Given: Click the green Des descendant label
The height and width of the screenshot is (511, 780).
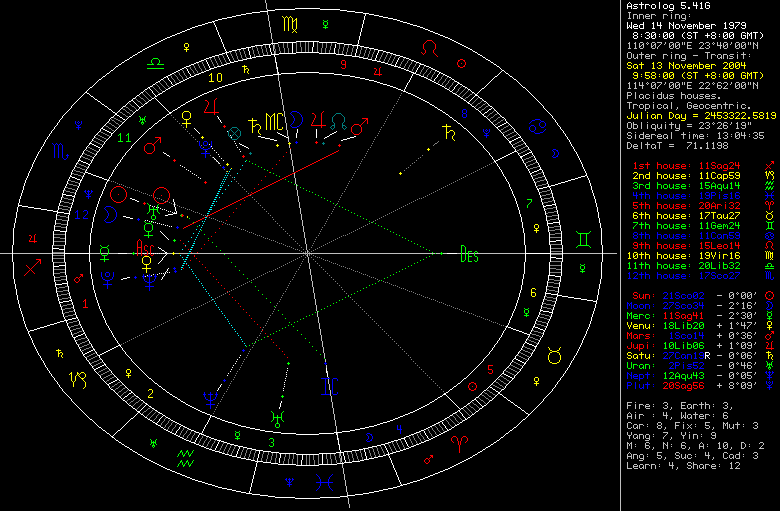Looking at the screenshot, I should point(468,254).
